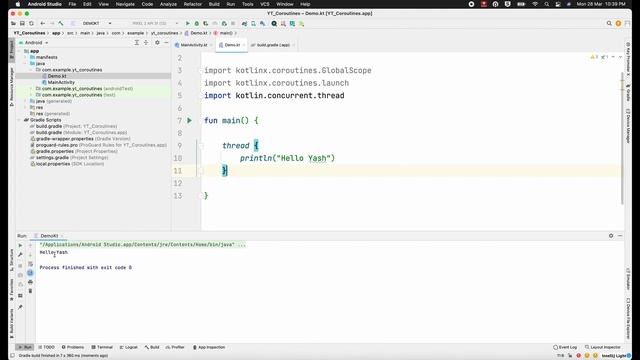This screenshot has width=640, height=360.
Task: Open macOS Spotlight search in menu bar
Action: click(x=547, y=4)
